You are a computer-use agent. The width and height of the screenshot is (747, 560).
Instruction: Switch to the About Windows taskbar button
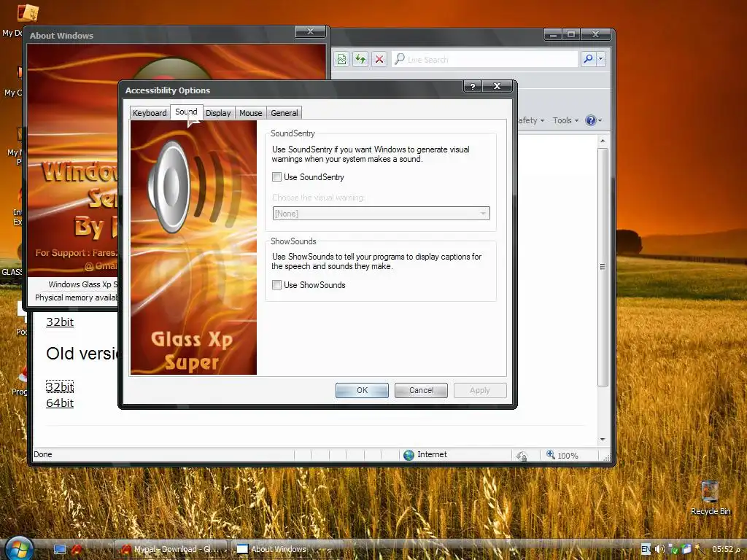(287, 549)
